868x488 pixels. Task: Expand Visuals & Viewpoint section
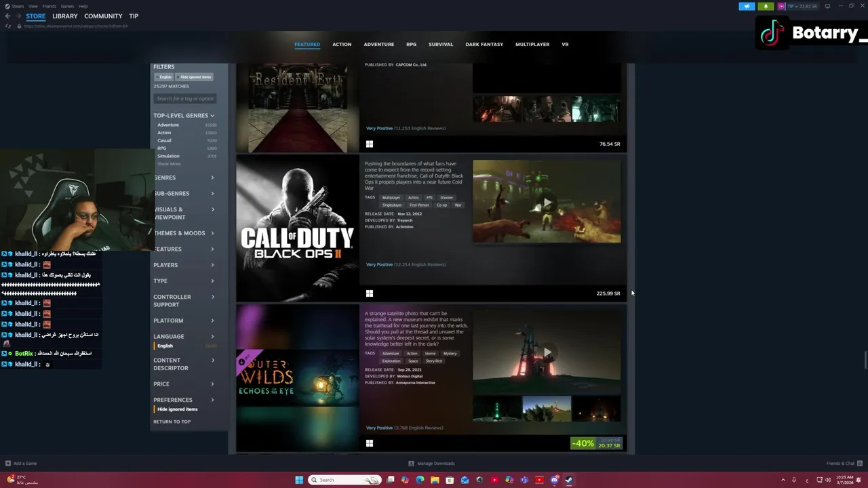click(x=184, y=213)
